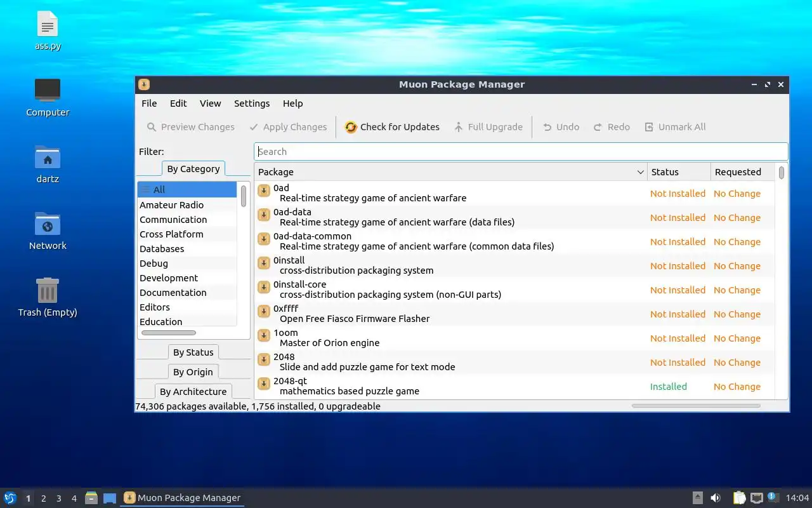Open the Settings menu
This screenshot has width=812, height=508.
(252, 104)
